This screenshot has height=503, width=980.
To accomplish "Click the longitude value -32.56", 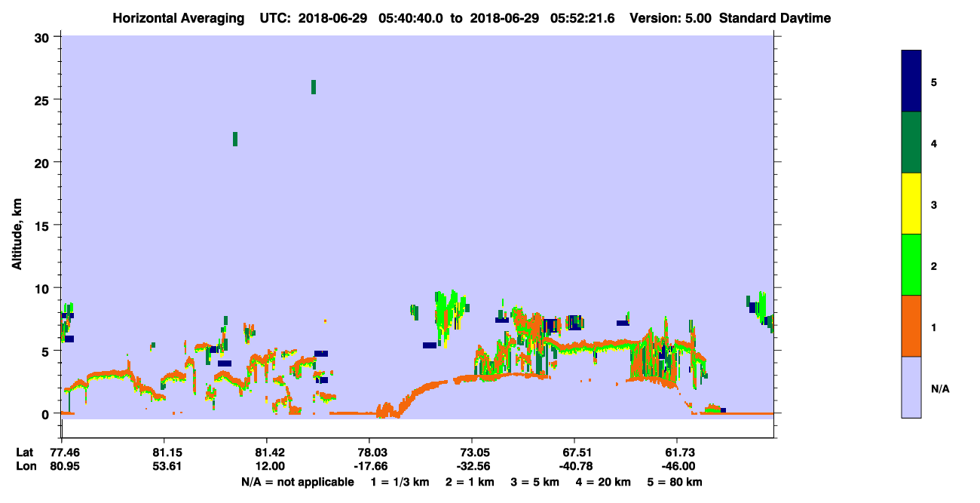I will (x=472, y=466).
